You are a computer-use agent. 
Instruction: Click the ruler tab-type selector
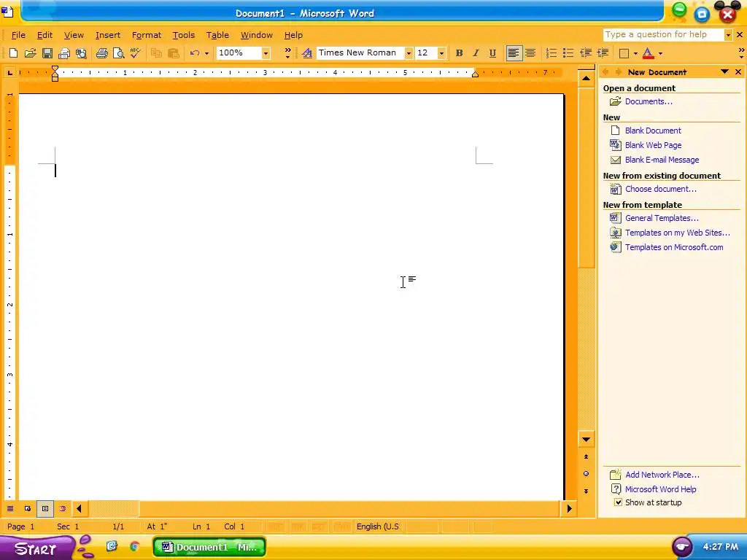point(9,72)
